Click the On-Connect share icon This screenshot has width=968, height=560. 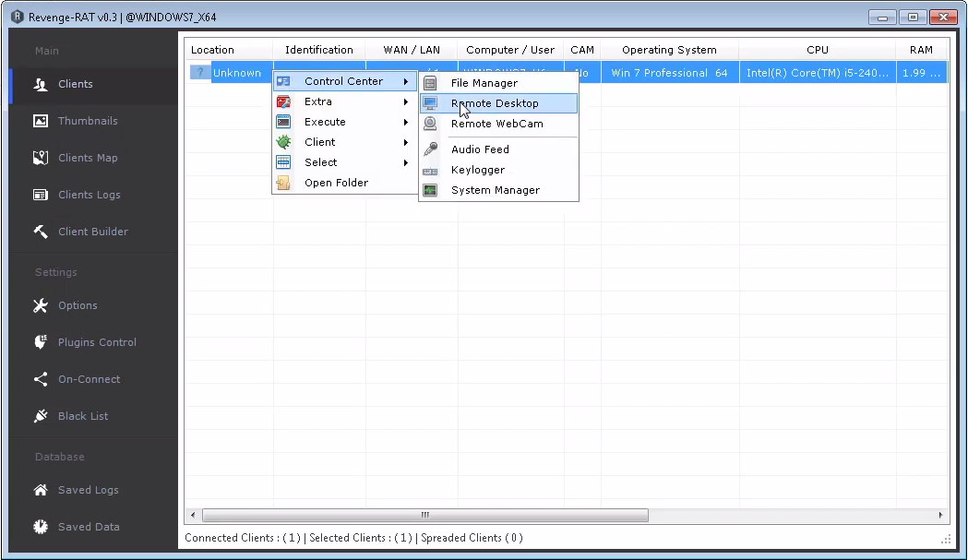(41, 379)
